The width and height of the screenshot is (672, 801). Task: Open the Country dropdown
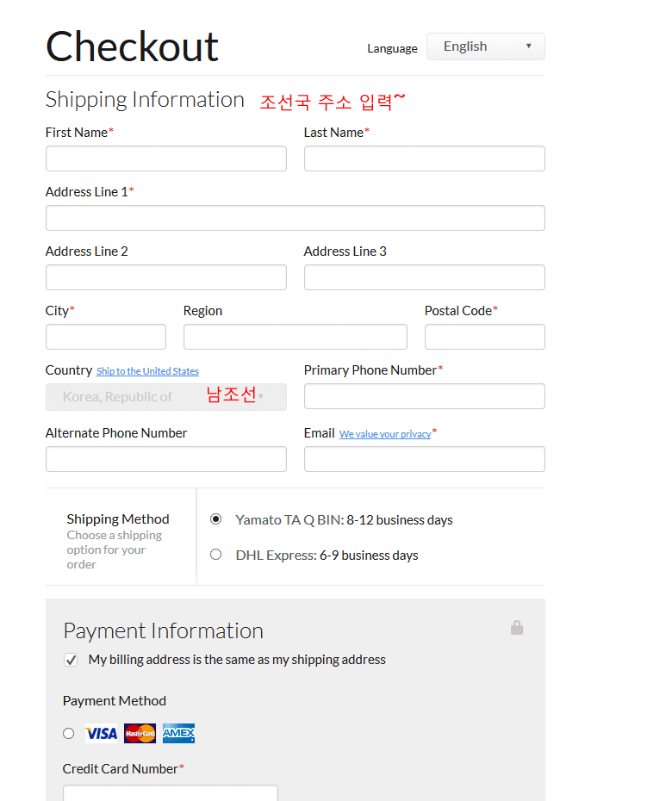[x=165, y=397]
